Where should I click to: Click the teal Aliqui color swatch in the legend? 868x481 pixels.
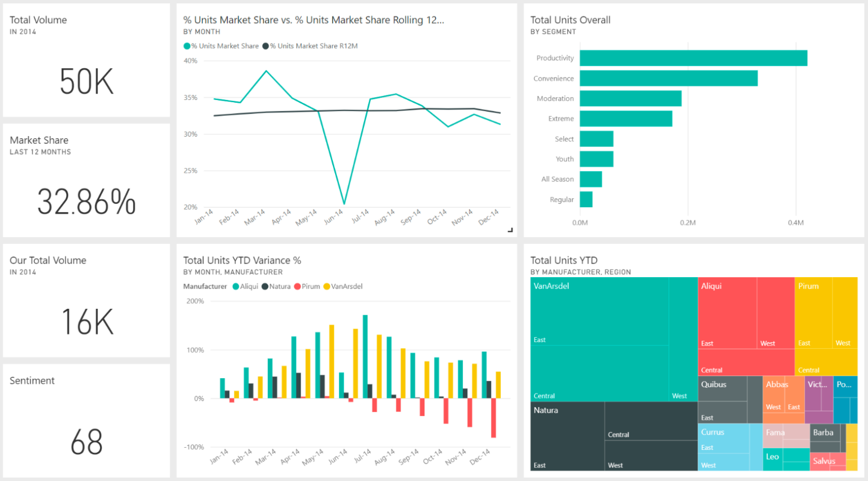(x=236, y=286)
